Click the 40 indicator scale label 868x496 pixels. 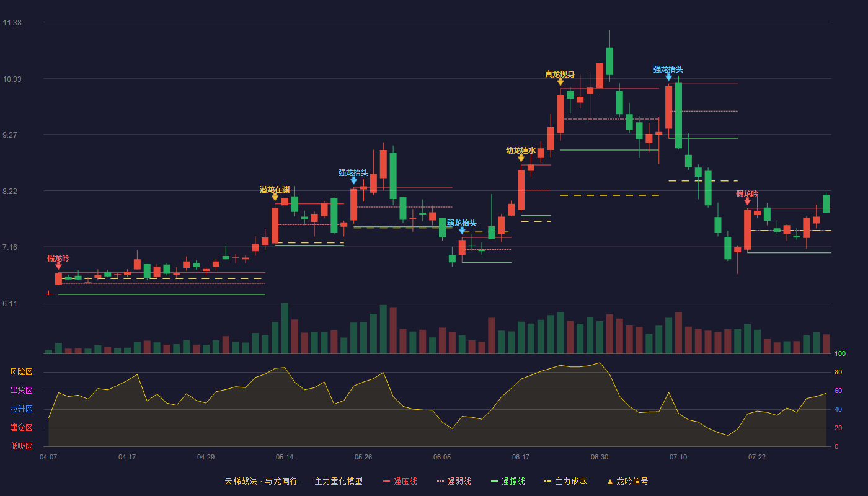tap(838, 410)
